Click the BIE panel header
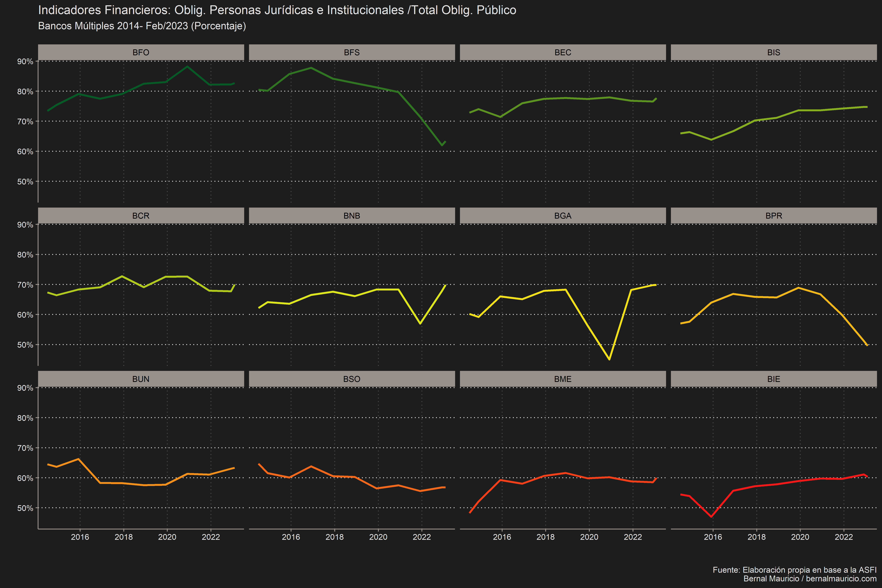Screen dimensions: 882x588 click(x=774, y=379)
